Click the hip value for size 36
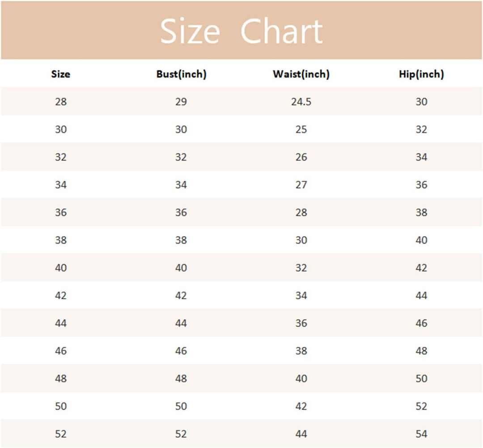 click(x=421, y=213)
